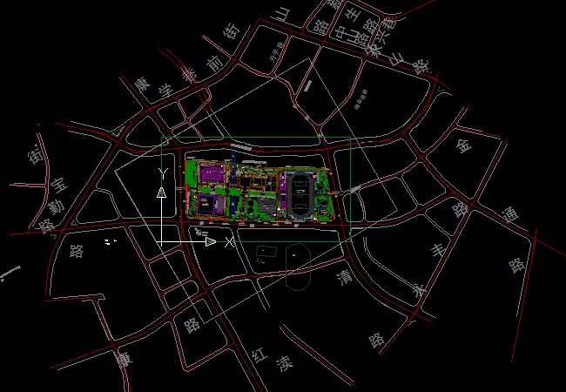
Task: Click the 'X' axis letter label
Action: click(229, 241)
